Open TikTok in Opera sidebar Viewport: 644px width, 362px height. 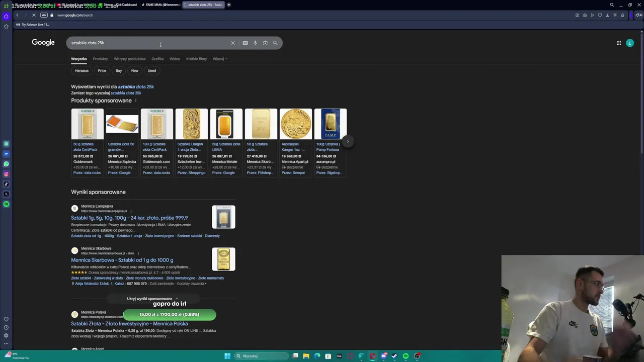[6, 184]
